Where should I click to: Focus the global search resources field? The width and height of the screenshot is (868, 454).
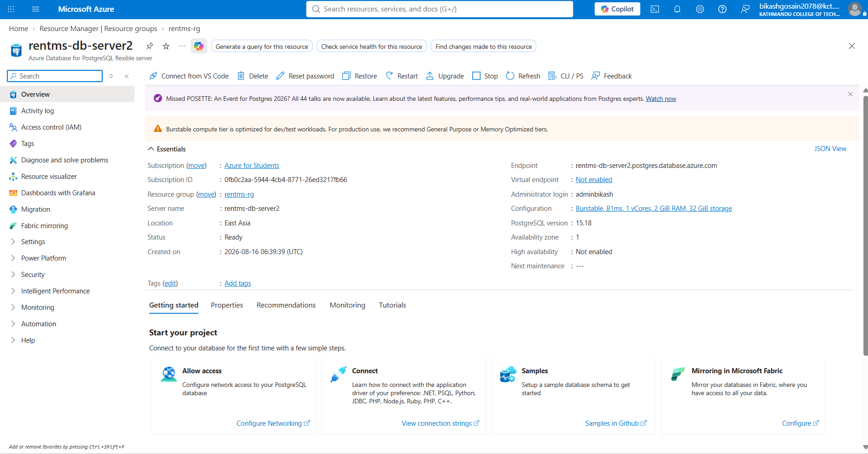point(439,9)
